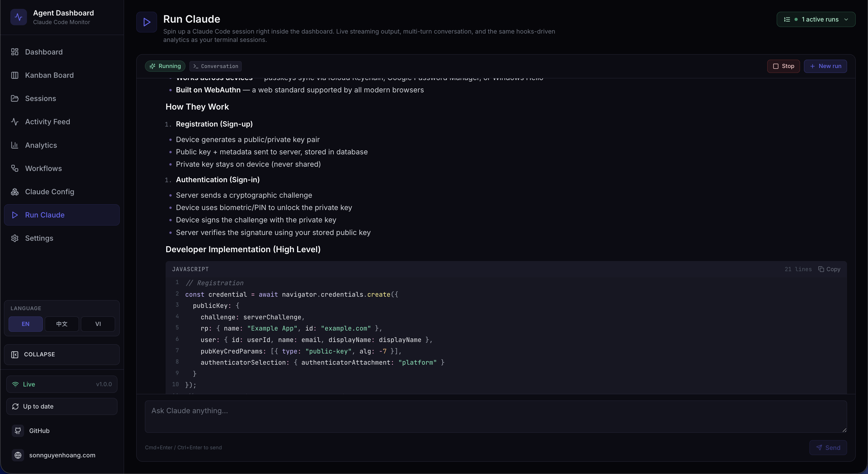Open Workflows page
Viewport: 868px width, 474px height.
tap(62, 168)
